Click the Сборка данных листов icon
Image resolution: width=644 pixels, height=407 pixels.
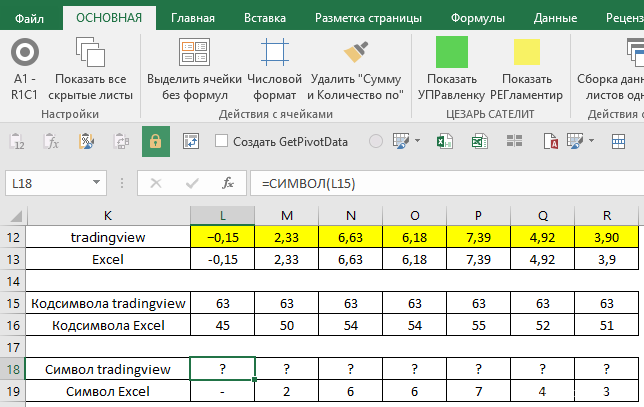(x=635, y=52)
